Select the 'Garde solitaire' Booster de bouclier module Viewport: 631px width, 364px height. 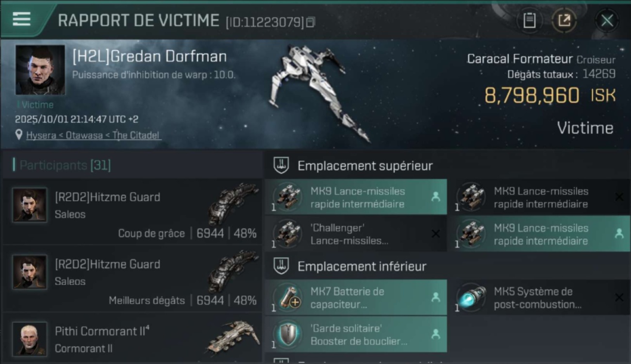pyautogui.click(x=356, y=334)
